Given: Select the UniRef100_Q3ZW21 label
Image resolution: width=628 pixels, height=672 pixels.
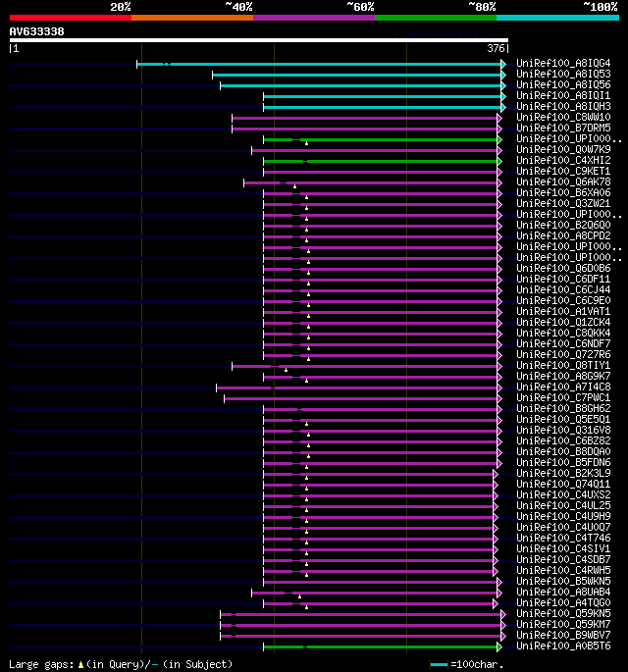Looking at the screenshot, I should [x=563, y=204].
